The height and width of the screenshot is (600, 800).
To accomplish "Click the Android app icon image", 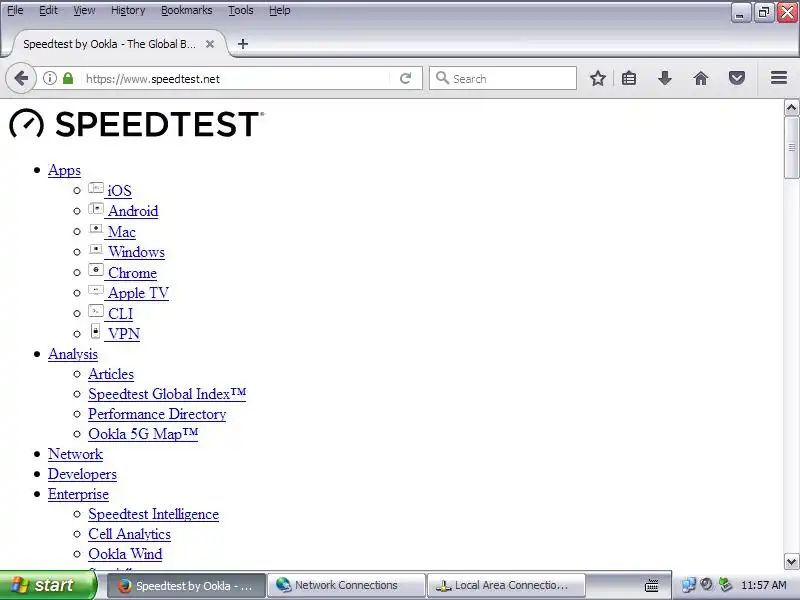I will pyautogui.click(x=96, y=209).
